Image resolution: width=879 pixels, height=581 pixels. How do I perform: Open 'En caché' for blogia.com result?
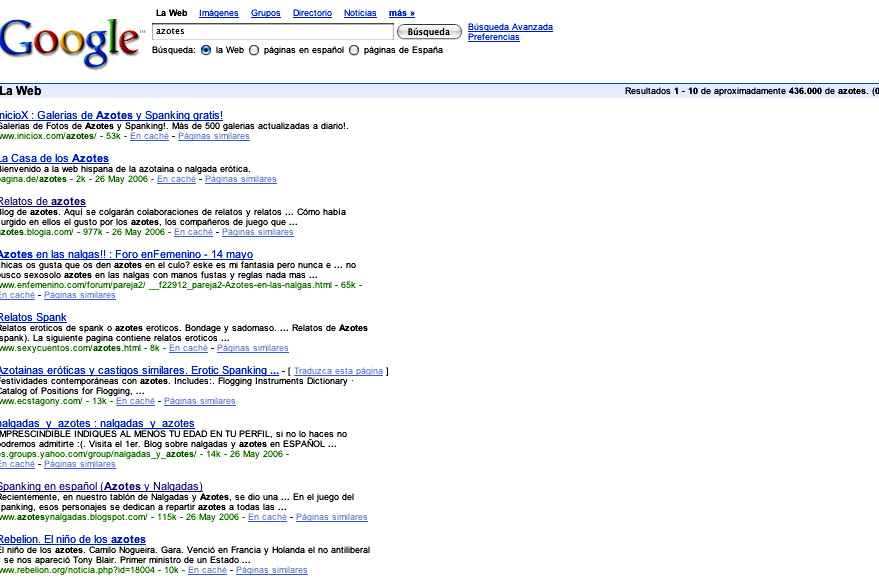[x=193, y=232]
